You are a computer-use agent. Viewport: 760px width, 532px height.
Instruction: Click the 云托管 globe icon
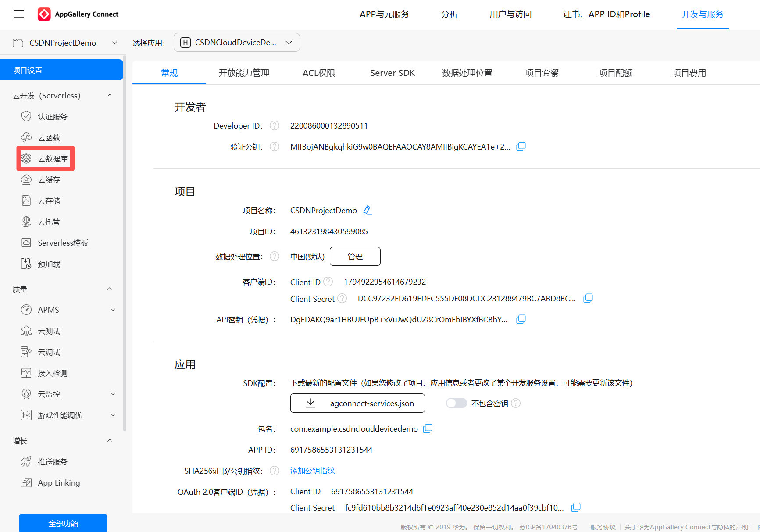(26, 221)
